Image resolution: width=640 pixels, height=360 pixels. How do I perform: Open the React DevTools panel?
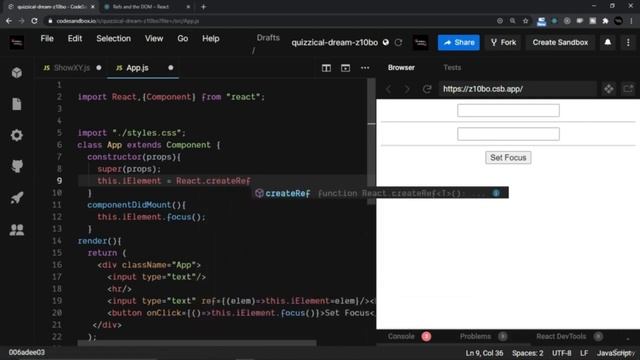(x=561, y=336)
